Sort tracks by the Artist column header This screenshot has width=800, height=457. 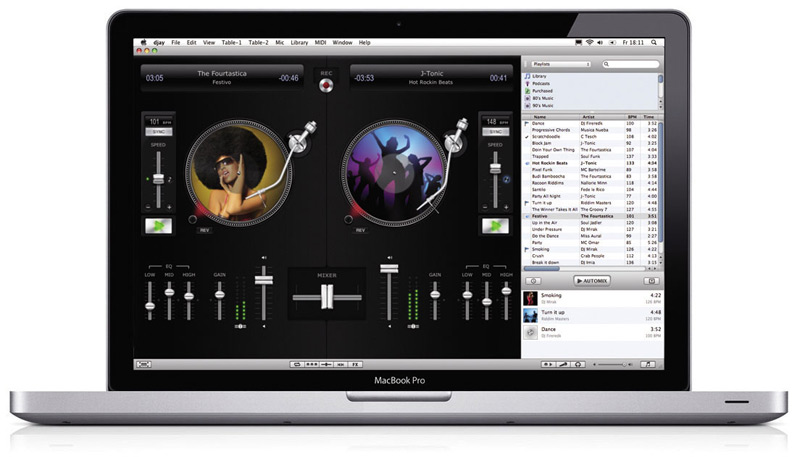(x=600, y=117)
